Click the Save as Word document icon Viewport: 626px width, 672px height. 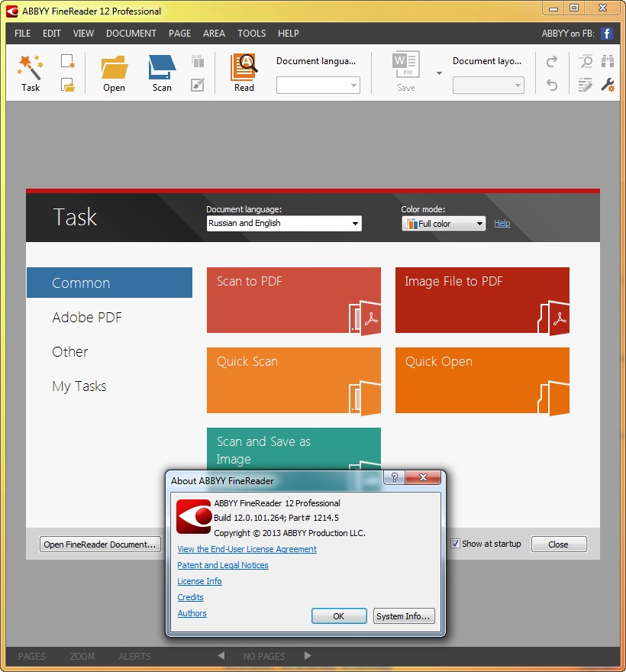[x=406, y=65]
